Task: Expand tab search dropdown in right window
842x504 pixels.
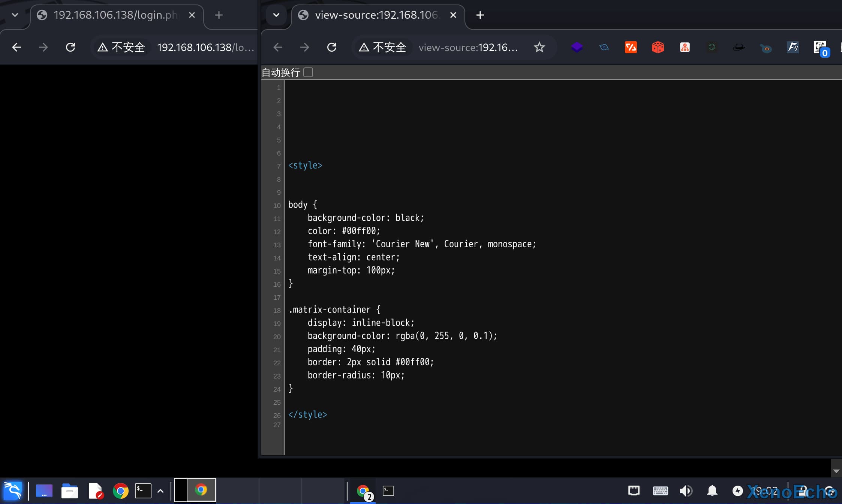Action: point(276,15)
